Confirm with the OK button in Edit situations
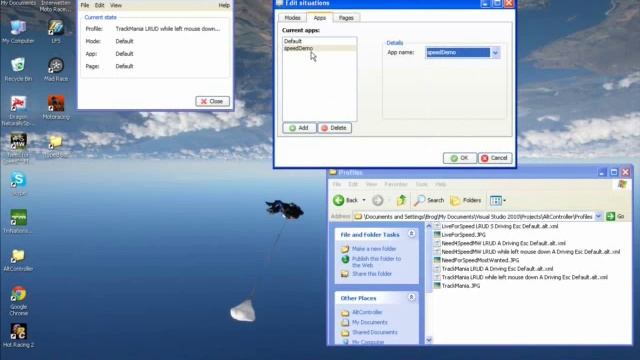This screenshot has height=360, width=640. point(460,158)
